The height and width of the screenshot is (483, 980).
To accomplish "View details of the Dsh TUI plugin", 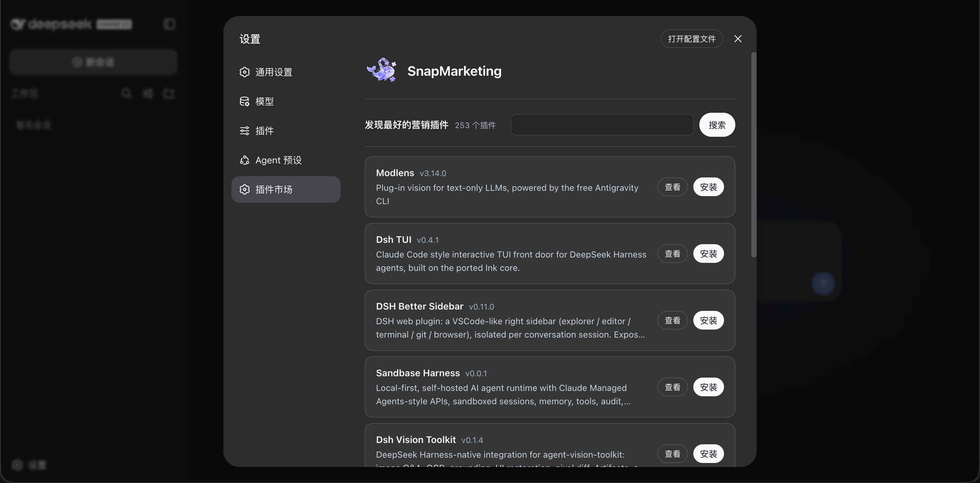I will point(672,254).
